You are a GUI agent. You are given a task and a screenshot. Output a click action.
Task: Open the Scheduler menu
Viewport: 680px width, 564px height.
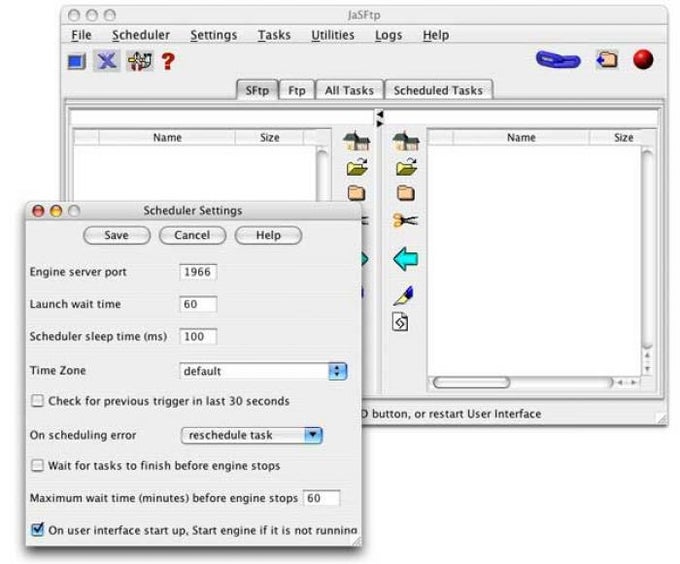[x=141, y=35]
